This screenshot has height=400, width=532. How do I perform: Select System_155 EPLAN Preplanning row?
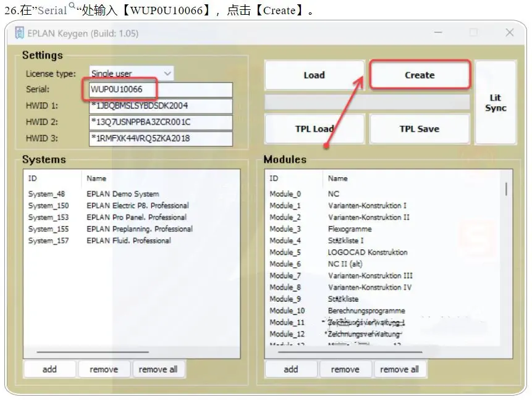click(x=132, y=229)
